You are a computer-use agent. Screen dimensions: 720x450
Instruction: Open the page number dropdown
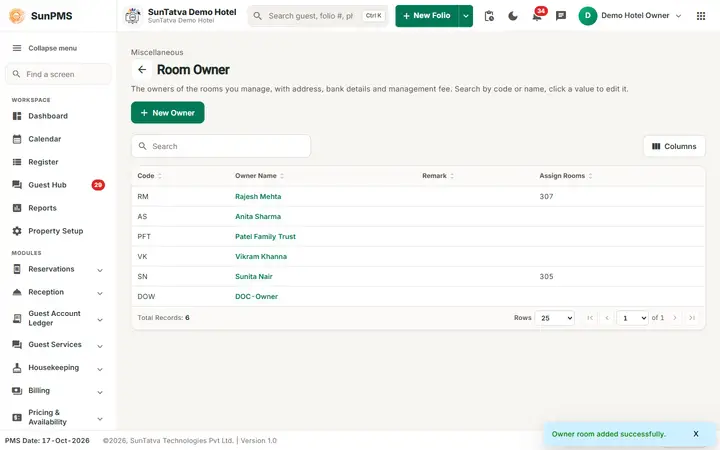632,318
